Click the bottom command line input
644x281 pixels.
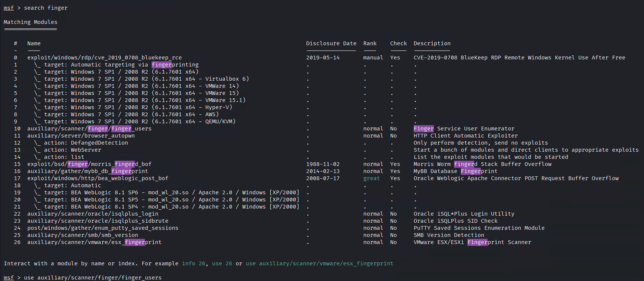coord(93,278)
